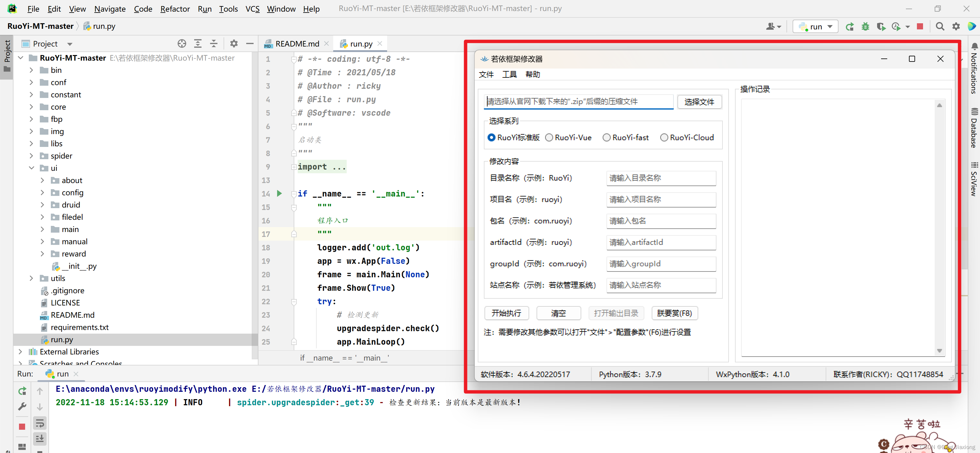Open the Project view dropdown arrow
The image size is (980, 453).
coord(70,44)
